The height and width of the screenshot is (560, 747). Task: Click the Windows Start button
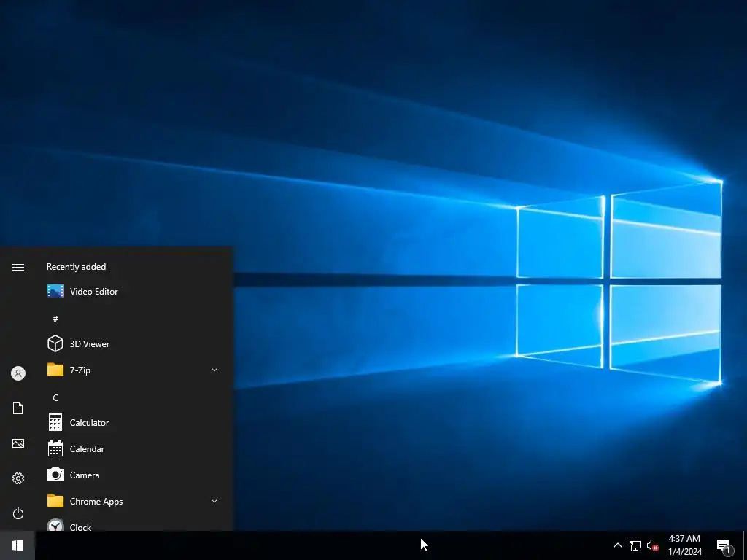click(x=18, y=545)
